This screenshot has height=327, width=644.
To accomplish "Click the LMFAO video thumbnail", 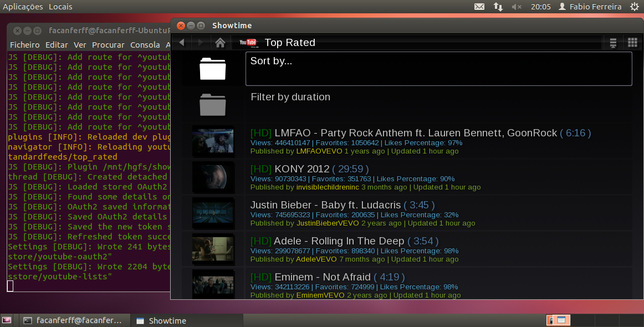I will pos(213,141).
